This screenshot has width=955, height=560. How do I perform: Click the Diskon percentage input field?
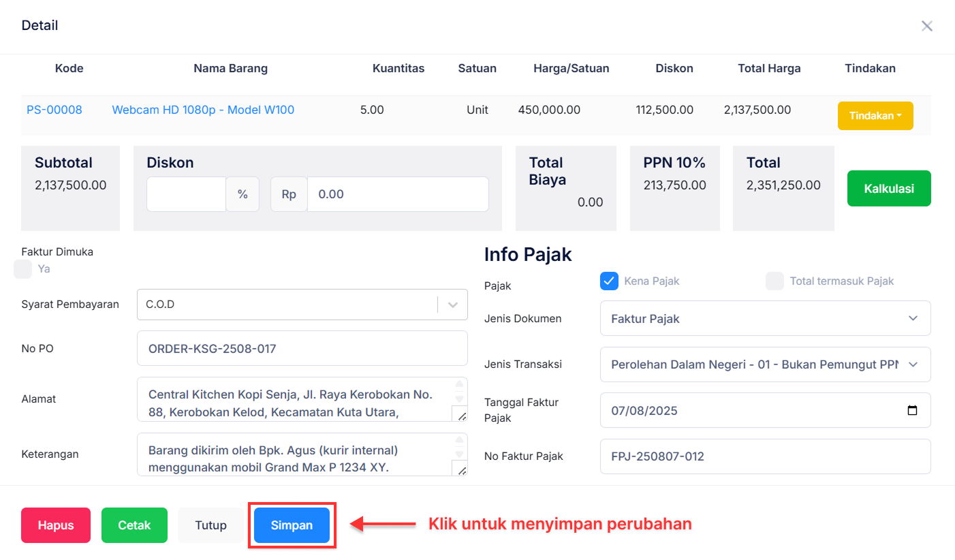[185, 194]
